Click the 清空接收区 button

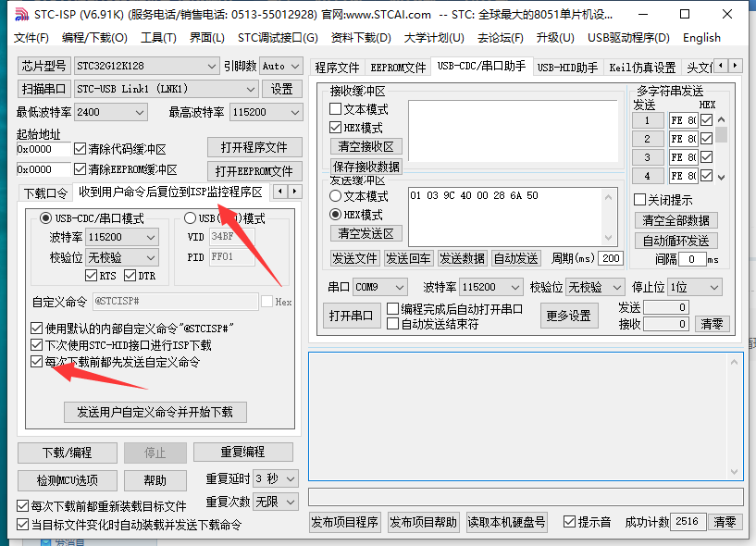366,146
